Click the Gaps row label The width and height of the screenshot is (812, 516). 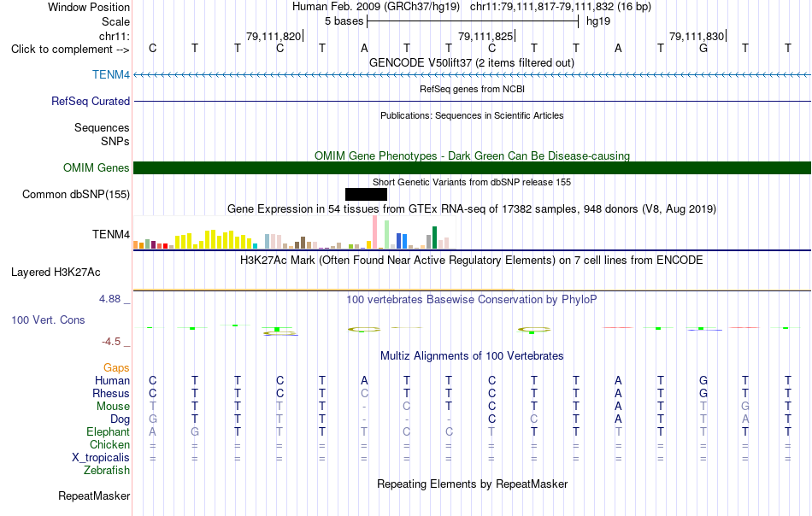[116, 367]
